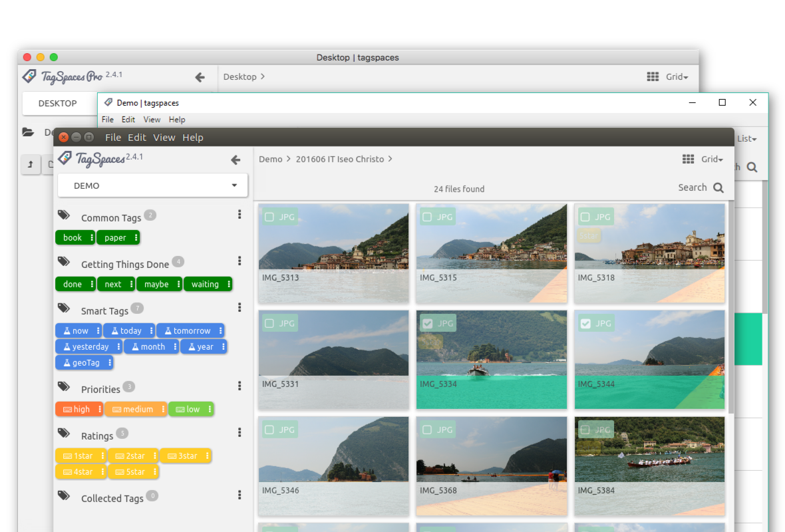Tick the checkbox on IMG_5368

coord(427,430)
